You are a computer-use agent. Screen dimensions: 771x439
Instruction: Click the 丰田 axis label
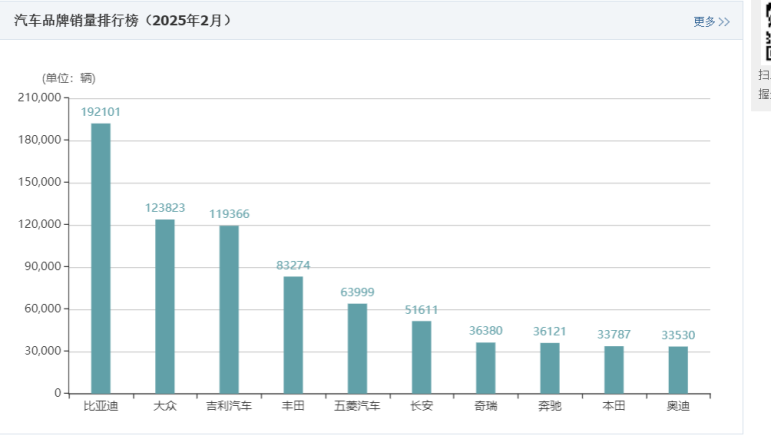tap(293, 406)
